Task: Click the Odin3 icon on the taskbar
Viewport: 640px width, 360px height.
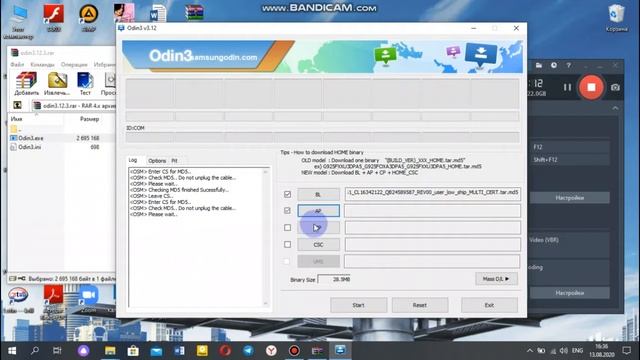Action: (340, 351)
